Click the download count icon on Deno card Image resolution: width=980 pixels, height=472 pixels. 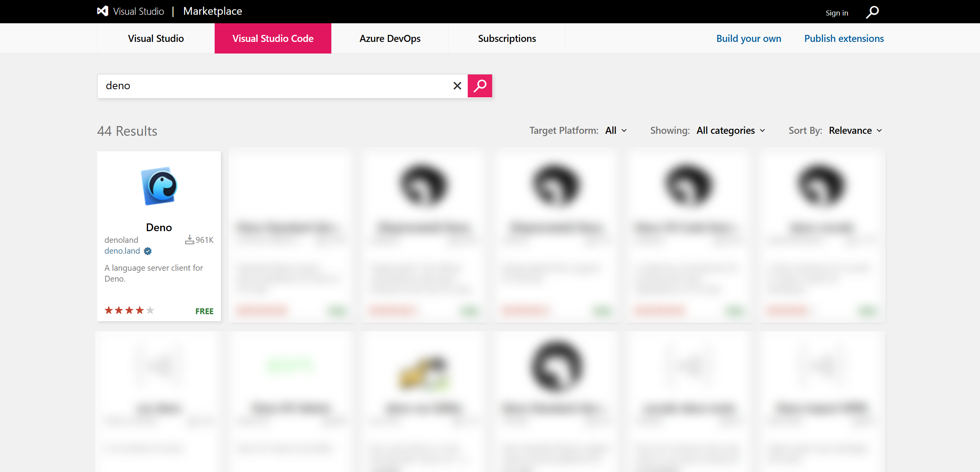[189, 240]
